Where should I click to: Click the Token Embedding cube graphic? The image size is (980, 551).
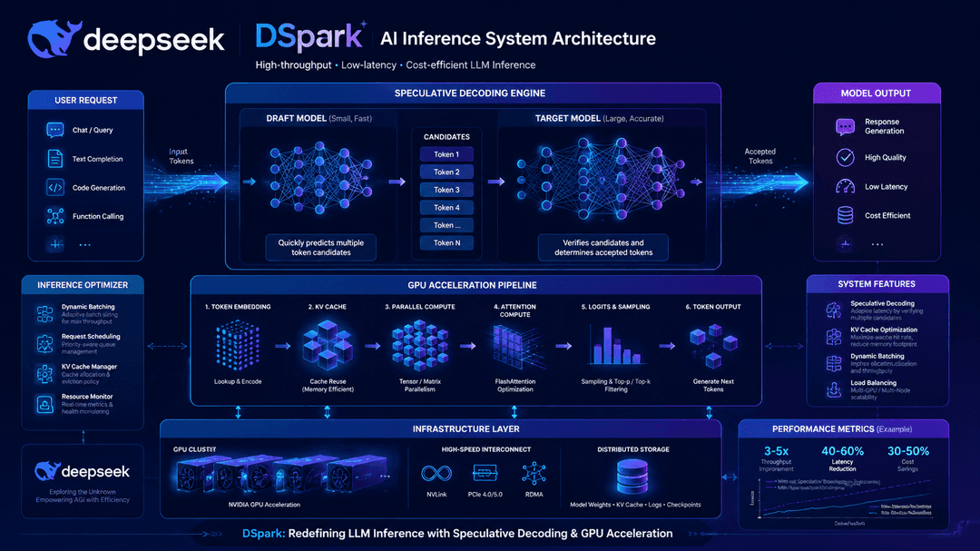pyautogui.click(x=238, y=345)
